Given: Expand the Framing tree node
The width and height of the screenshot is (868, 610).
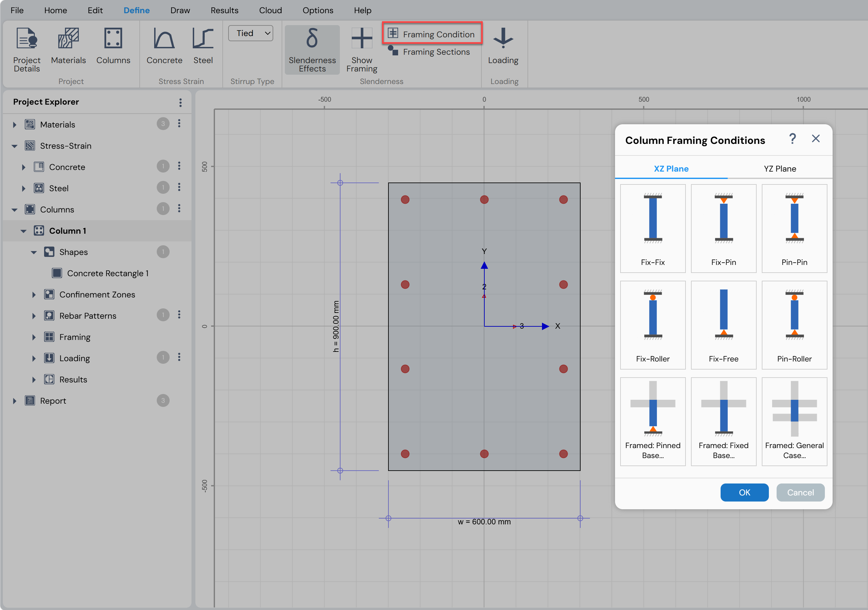Looking at the screenshot, I should tap(34, 337).
